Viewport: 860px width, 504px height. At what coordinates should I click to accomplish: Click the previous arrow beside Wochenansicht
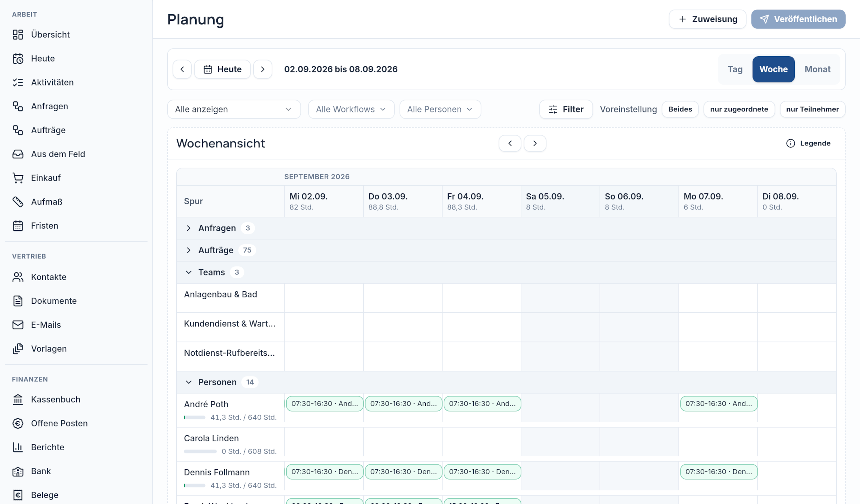point(510,143)
